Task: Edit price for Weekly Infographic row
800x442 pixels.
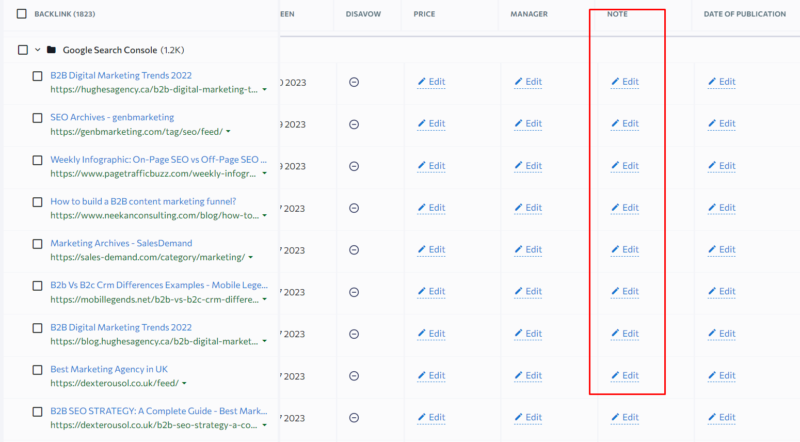Action: coord(432,166)
